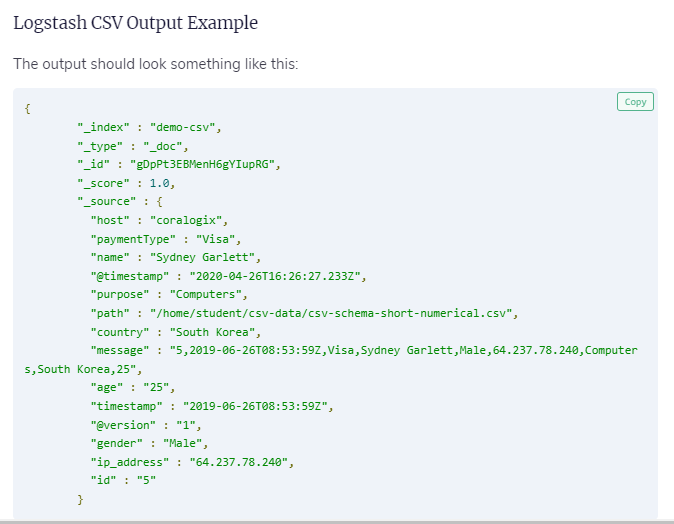The height and width of the screenshot is (524, 674).
Task: Click the "South Korea" country value
Action: coord(216,331)
